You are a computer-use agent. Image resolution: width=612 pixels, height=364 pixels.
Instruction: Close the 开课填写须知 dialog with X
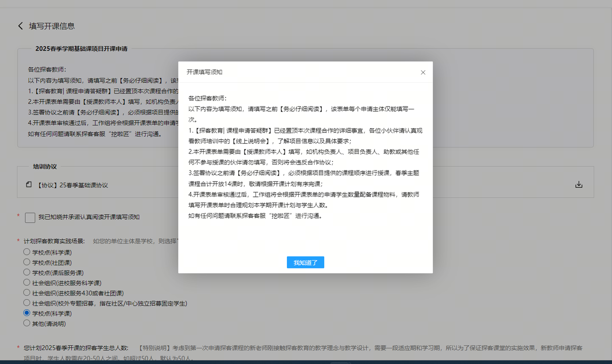[423, 73]
